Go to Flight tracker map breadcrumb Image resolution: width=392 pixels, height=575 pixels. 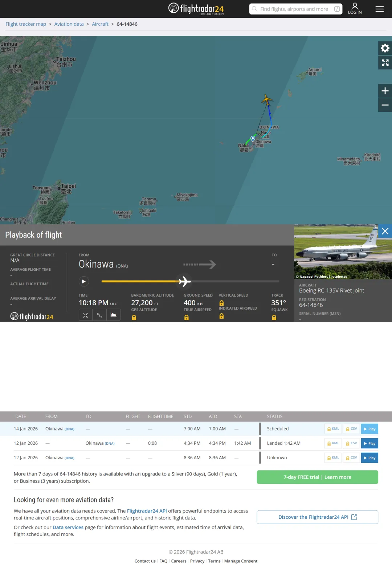(x=26, y=24)
